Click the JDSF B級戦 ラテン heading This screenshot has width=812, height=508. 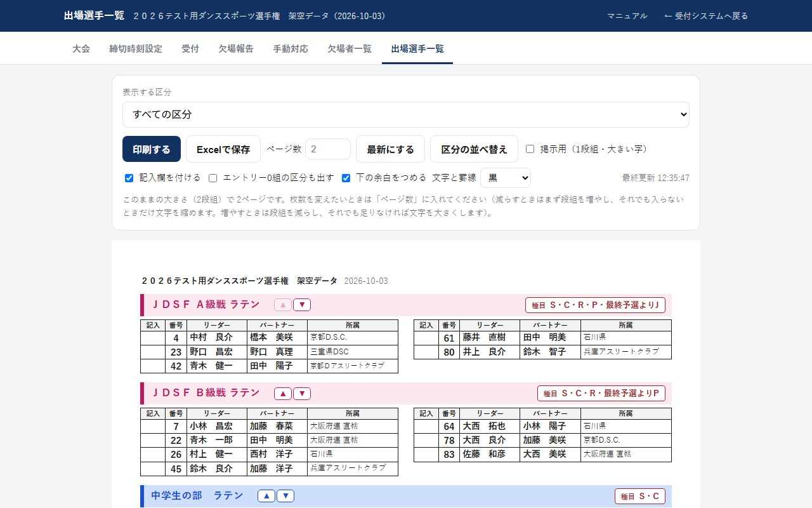click(206, 393)
